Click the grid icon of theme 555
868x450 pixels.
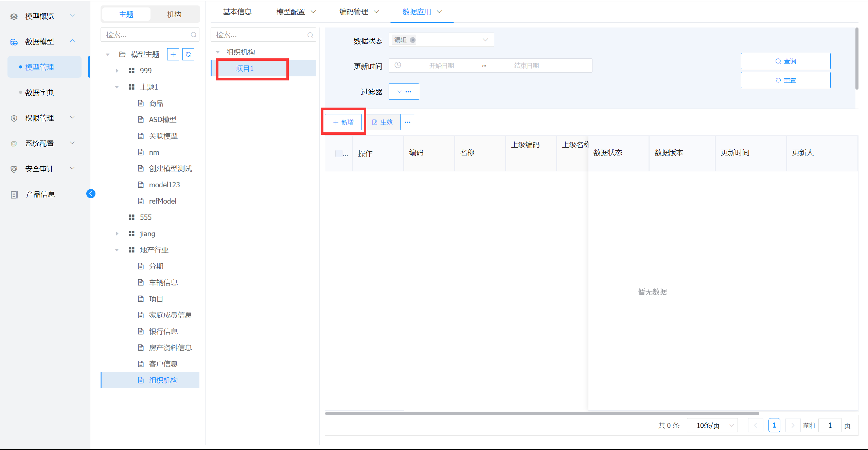[132, 217]
